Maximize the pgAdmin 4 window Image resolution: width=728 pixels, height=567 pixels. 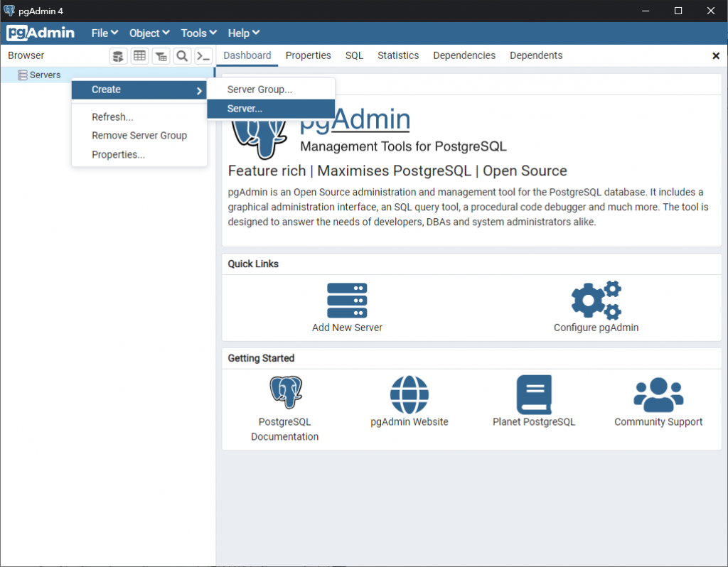pos(678,11)
